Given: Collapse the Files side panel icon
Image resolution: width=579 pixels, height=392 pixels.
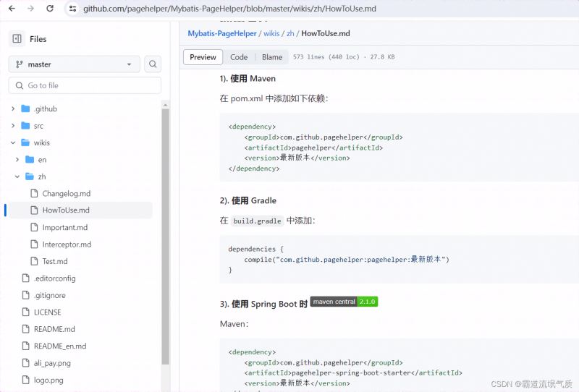Looking at the screenshot, I should (17, 39).
